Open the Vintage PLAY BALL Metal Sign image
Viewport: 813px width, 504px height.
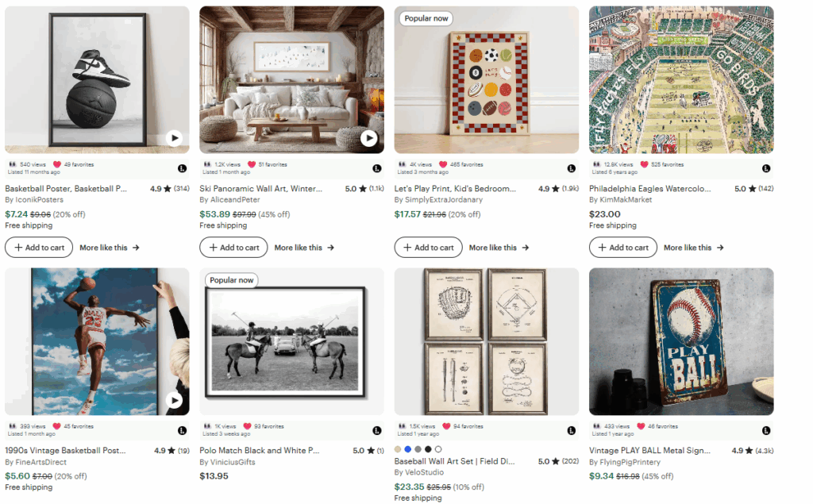pyautogui.click(x=681, y=341)
